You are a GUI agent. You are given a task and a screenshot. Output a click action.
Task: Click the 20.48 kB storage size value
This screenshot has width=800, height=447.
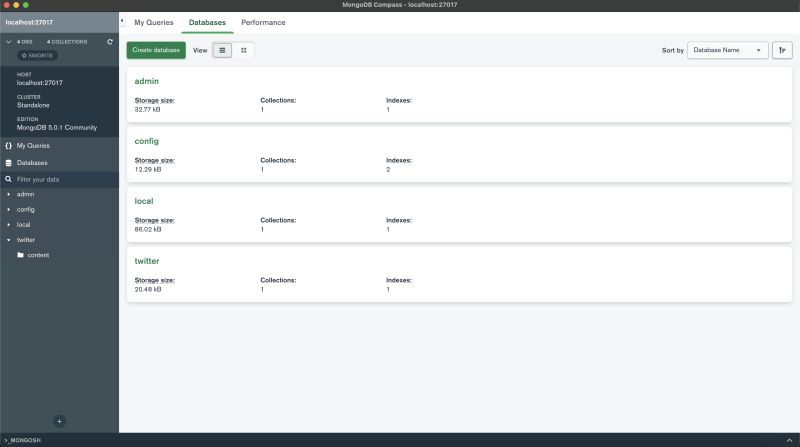(148, 289)
